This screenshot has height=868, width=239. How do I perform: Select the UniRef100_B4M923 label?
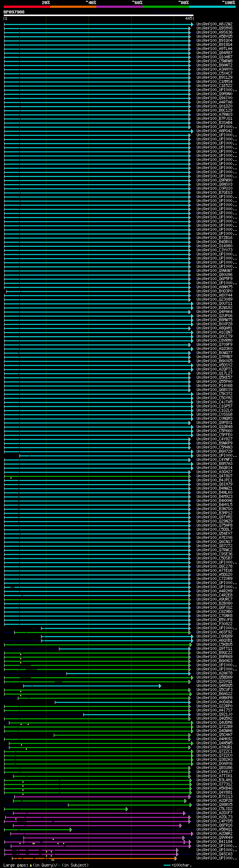(214, 497)
